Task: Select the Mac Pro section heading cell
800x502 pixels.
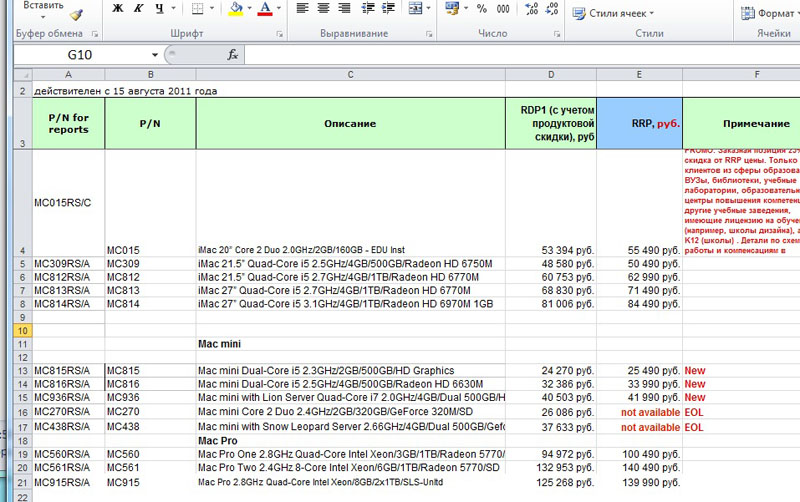Action: click(x=351, y=441)
